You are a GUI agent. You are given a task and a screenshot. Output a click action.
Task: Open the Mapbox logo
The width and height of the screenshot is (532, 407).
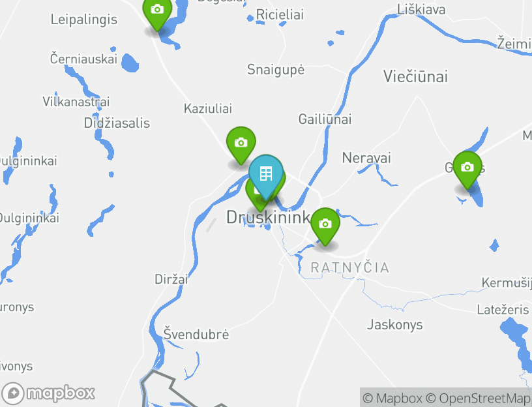[x=48, y=393]
